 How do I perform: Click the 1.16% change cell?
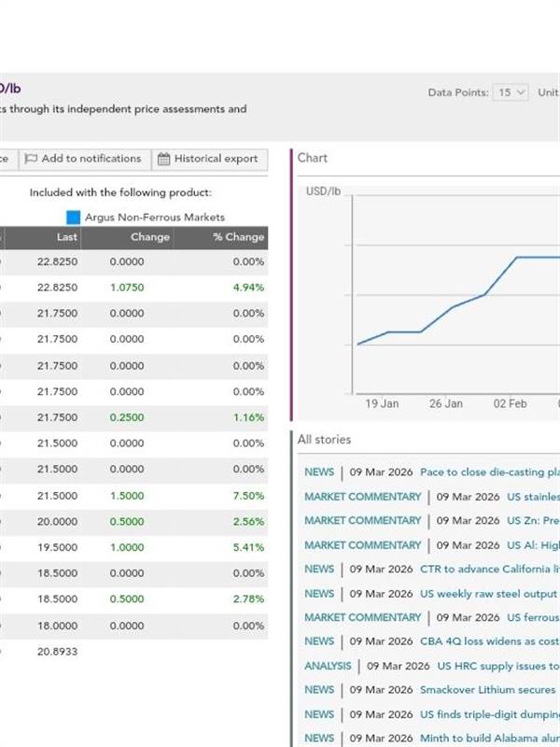[x=248, y=417]
